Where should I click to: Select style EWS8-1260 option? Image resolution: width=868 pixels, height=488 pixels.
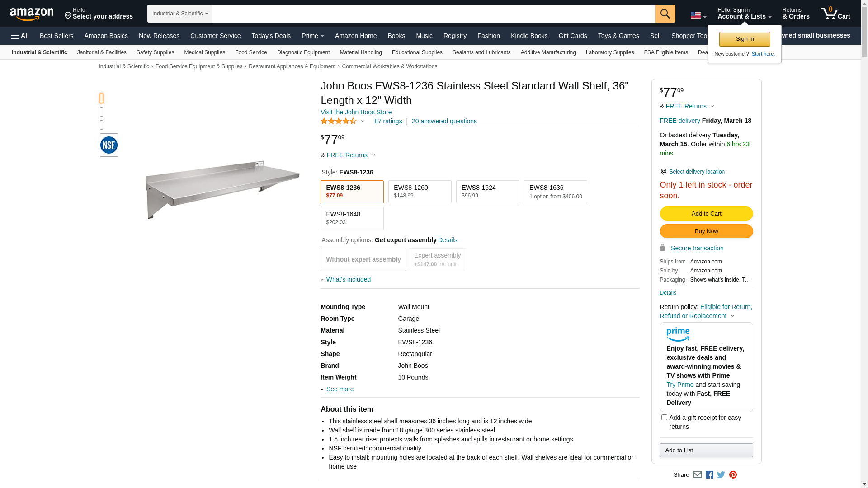click(x=420, y=192)
